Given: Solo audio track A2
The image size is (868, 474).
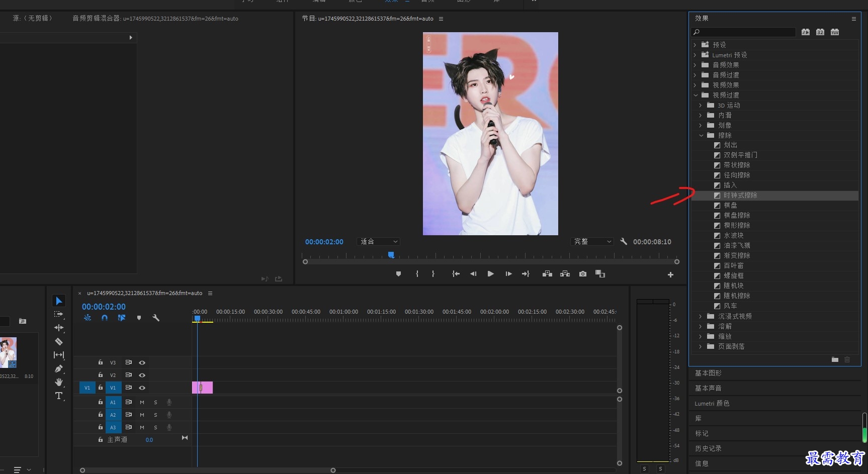Looking at the screenshot, I should click(155, 415).
